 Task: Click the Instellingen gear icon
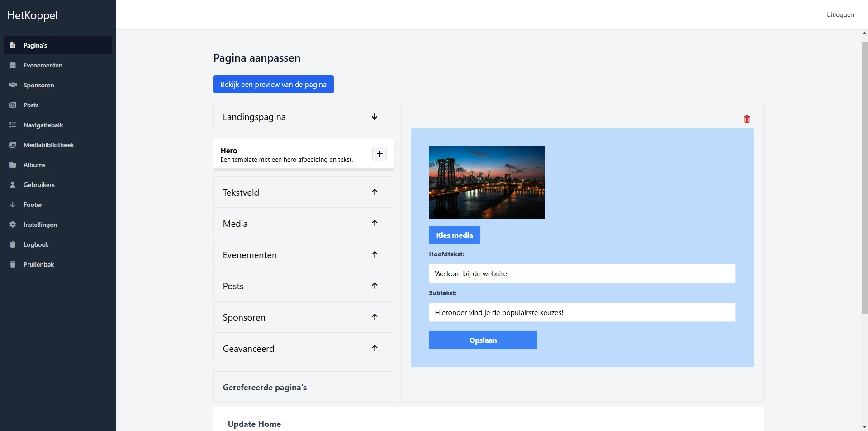[13, 225]
